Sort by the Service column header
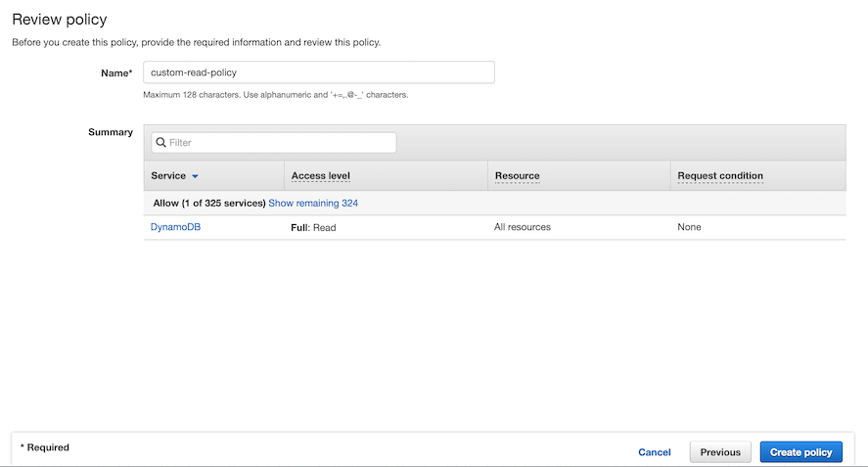 [168, 176]
